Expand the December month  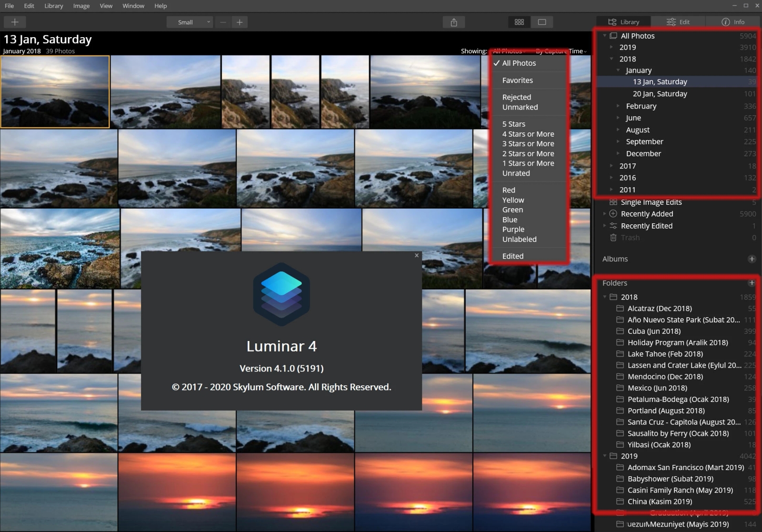click(x=618, y=153)
